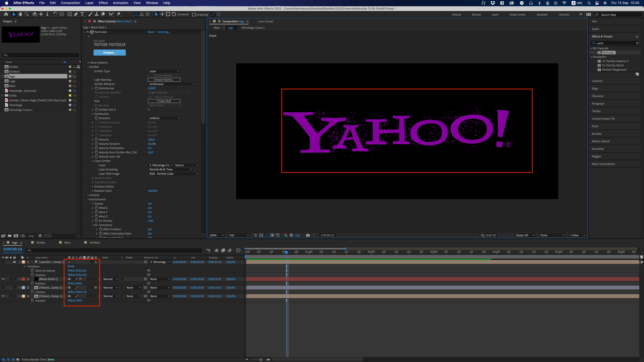Image resolution: width=644 pixels, height=362 pixels.
Task: Open the Composition menu
Action: coord(70,3)
